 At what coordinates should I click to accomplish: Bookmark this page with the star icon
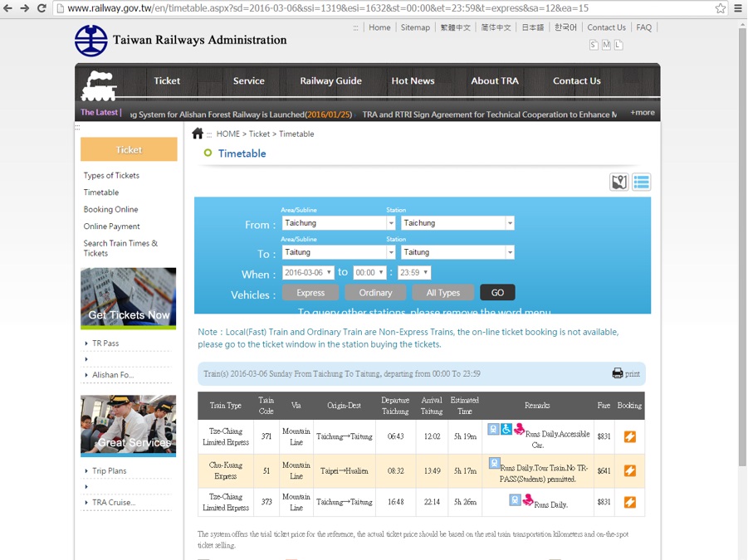(721, 8)
